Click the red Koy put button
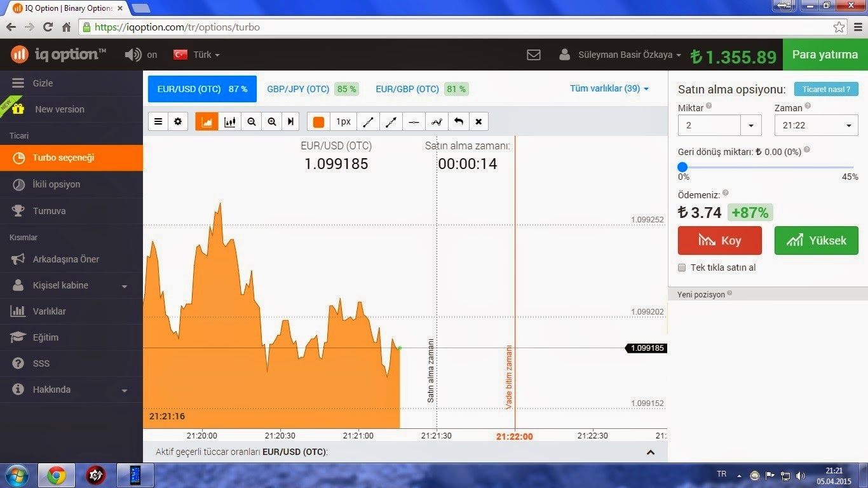The width and height of the screenshot is (868, 488). tap(720, 241)
